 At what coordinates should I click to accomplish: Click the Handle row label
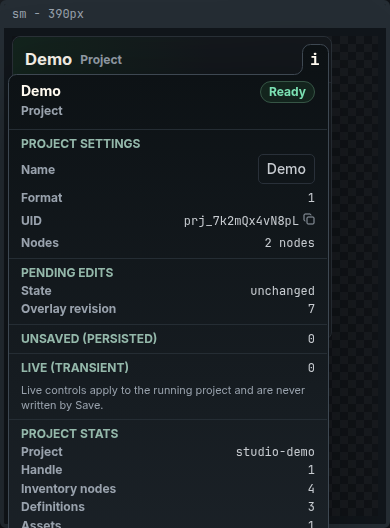click(41, 470)
